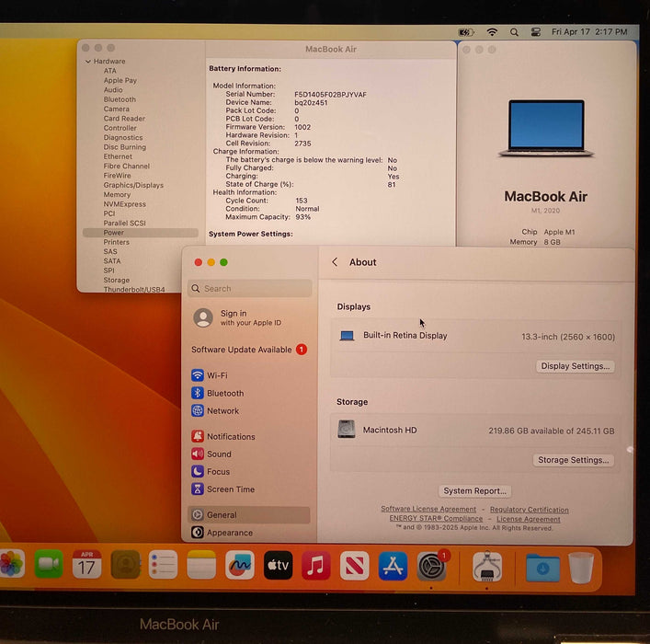Click System Settings icon in Dock
Viewport: 650px width, 644px height.
(x=431, y=566)
